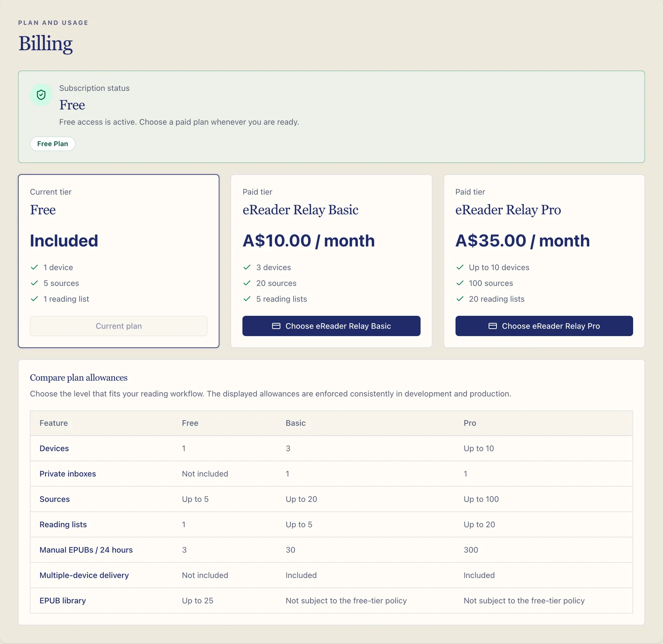Click the Billing page heading
This screenshot has width=663, height=644.
click(46, 44)
